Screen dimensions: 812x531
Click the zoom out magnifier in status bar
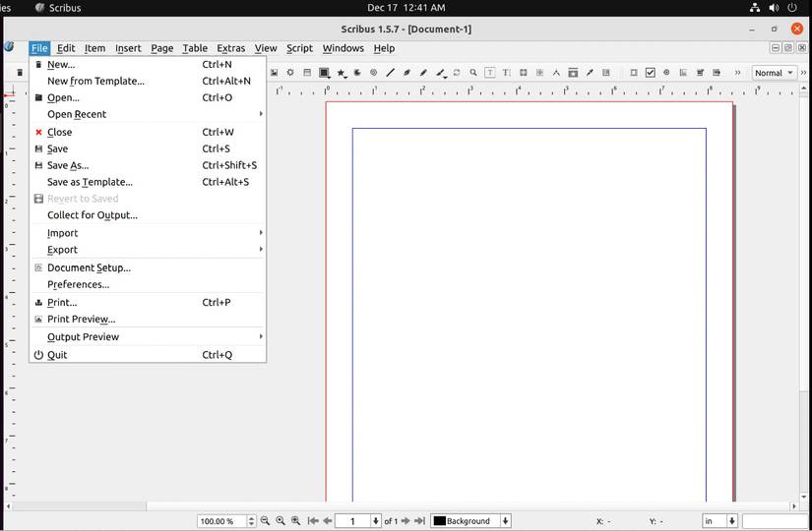click(265, 520)
